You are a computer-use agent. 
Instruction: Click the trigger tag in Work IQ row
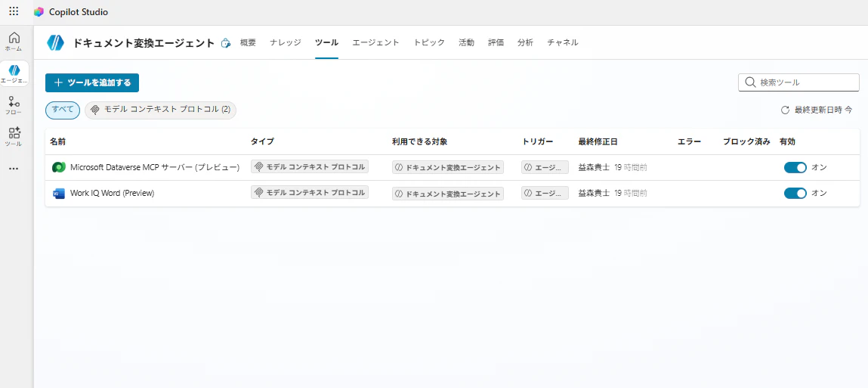(x=545, y=193)
